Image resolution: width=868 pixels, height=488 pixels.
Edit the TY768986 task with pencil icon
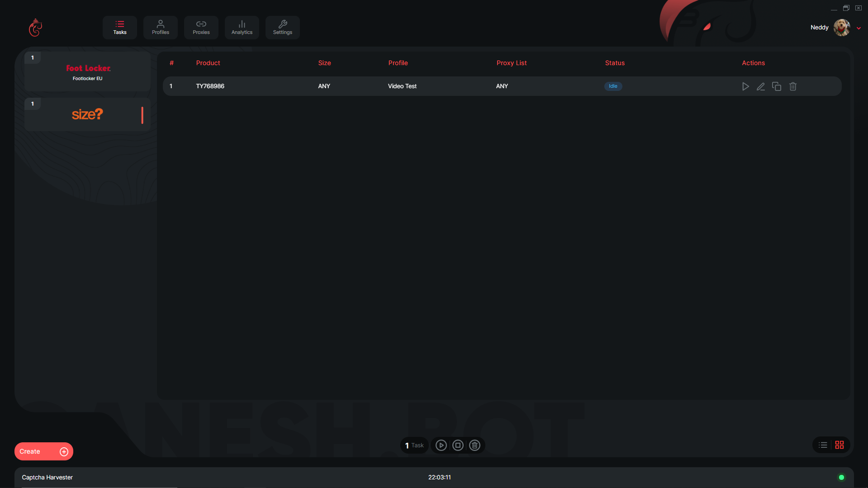click(761, 86)
